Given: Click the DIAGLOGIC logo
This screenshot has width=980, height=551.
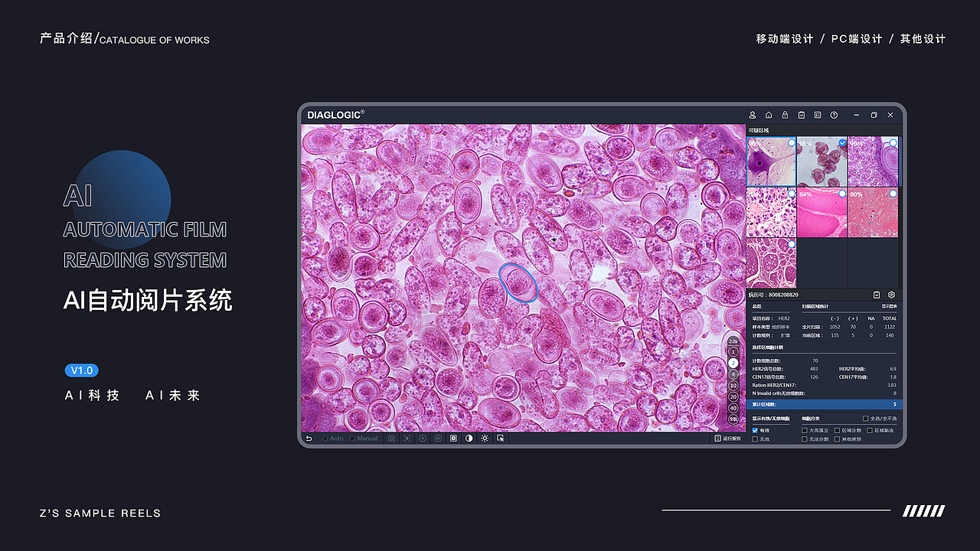Looking at the screenshot, I should (335, 115).
